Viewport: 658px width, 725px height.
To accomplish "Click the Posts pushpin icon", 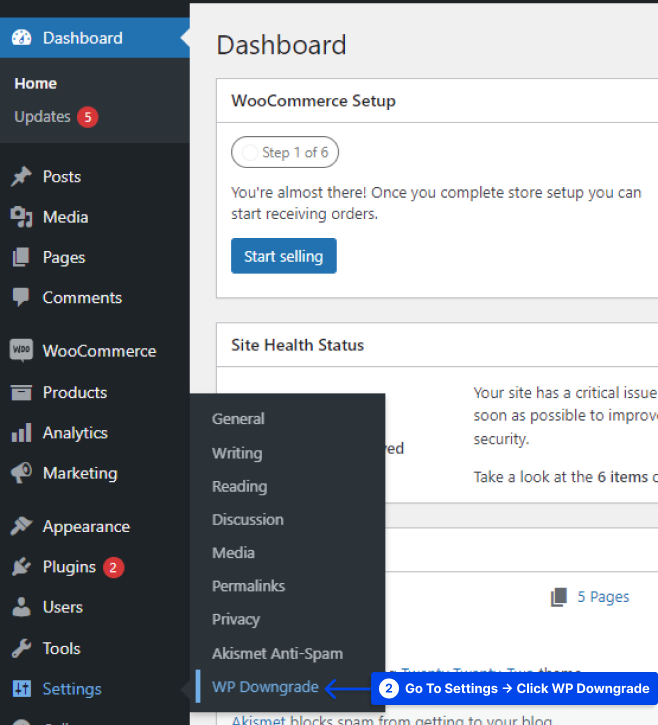I will pos(21,177).
